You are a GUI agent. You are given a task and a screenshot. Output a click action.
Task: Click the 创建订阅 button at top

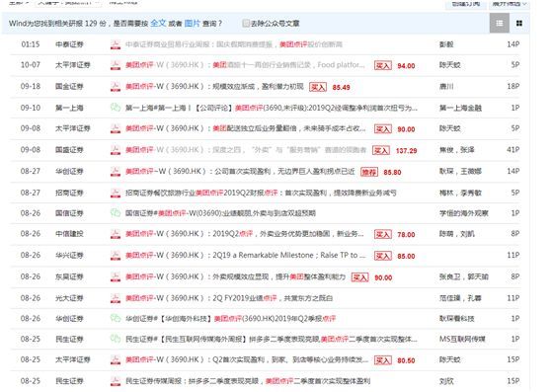click(x=466, y=4)
